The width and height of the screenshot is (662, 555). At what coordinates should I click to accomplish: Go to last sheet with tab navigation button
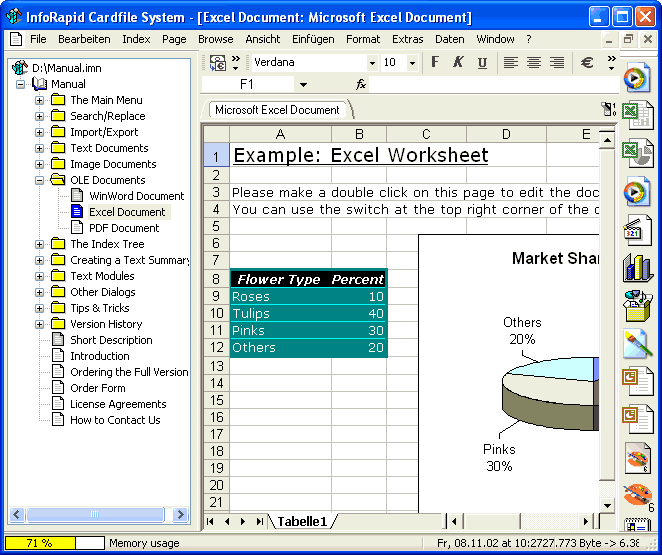pyautogui.click(x=260, y=522)
